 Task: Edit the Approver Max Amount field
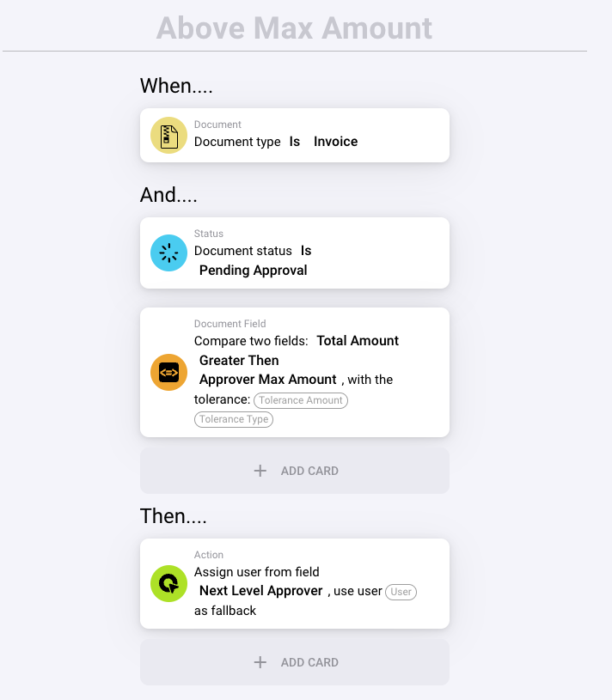[x=267, y=380]
